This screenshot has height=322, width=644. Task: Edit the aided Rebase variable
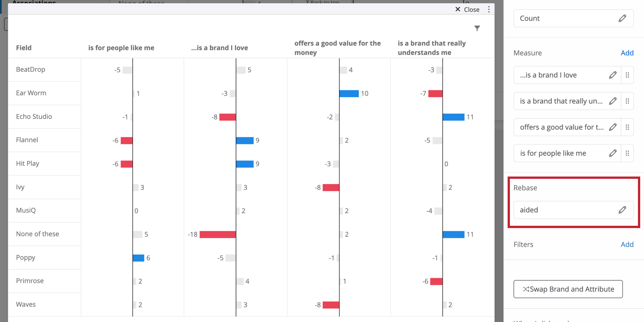[623, 210]
